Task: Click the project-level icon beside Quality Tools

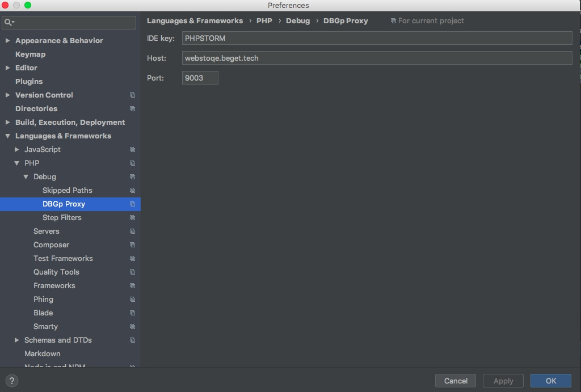Action: (x=132, y=272)
